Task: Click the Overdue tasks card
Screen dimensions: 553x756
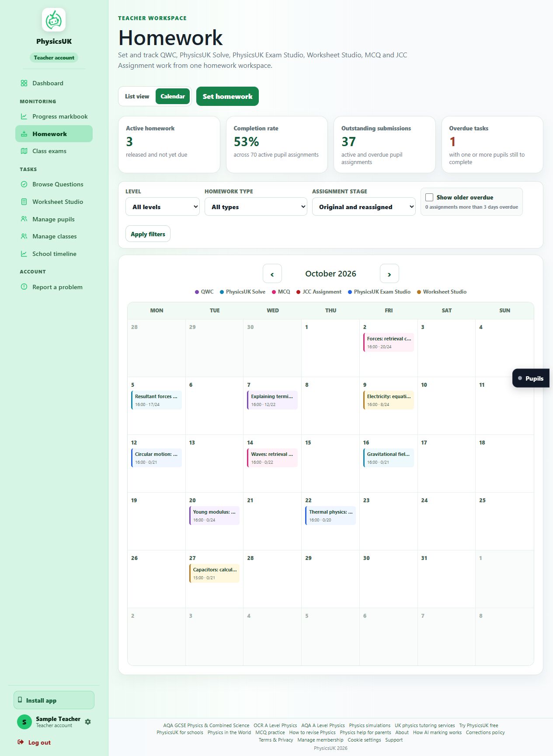Action: [x=492, y=144]
